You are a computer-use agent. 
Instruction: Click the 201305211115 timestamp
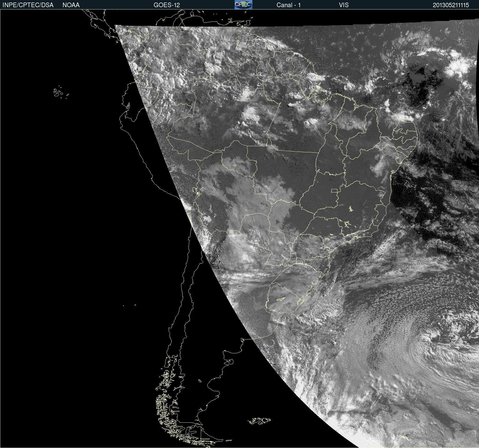451,5
